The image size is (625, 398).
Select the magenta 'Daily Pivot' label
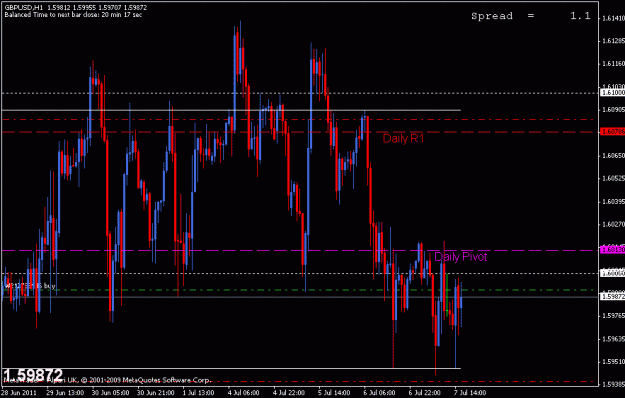(460, 257)
